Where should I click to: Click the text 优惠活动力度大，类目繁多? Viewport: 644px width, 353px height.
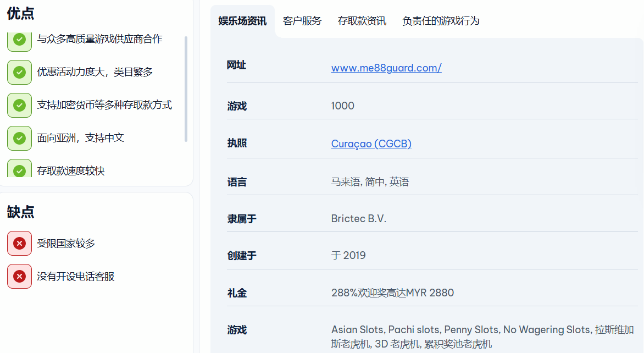(95, 72)
